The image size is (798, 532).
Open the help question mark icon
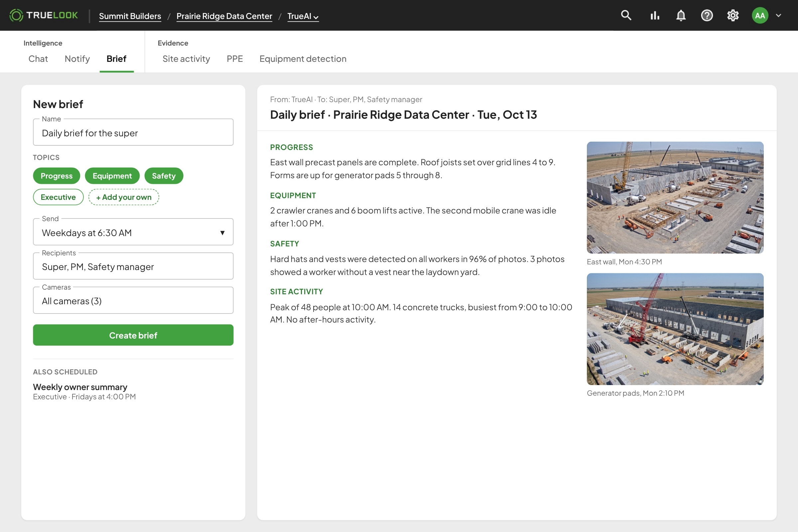click(x=707, y=15)
